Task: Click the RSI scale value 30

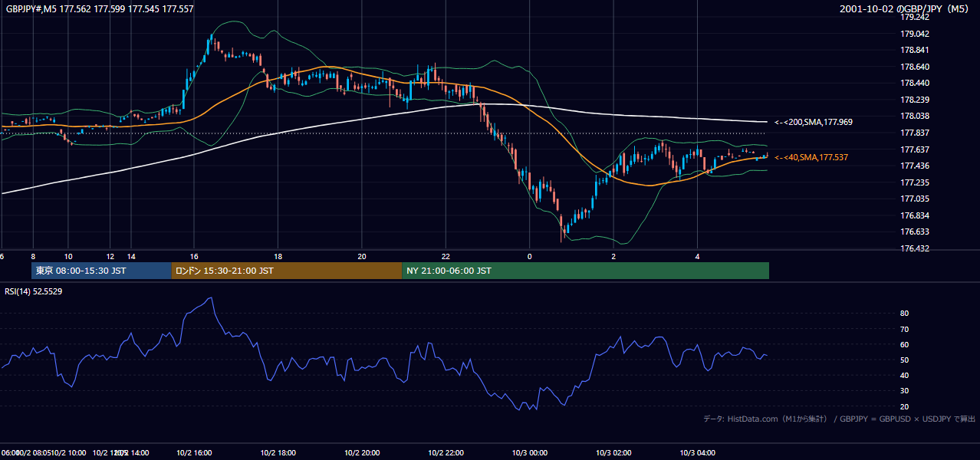Action: point(904,390)
